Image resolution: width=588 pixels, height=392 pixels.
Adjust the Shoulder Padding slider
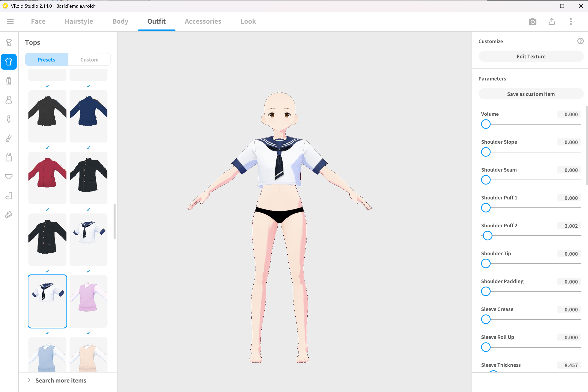[x=486, y=291]
